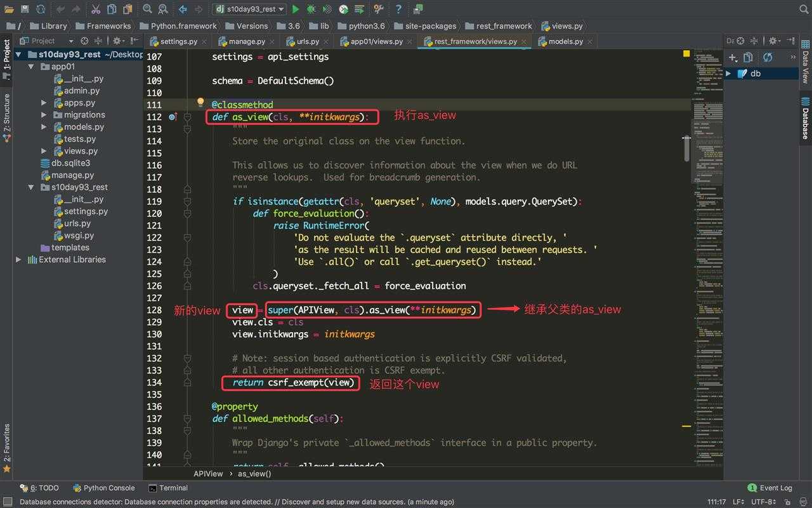Image resolution: width=812 pixels, height=508 pixels.
Task: Toggle the Terminal tool window
Action: (x=168, y=488)
